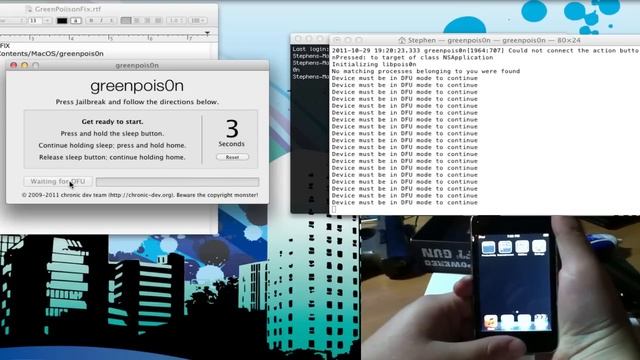
Task: Justify text in TextEdit
Action: coord(158,20)
